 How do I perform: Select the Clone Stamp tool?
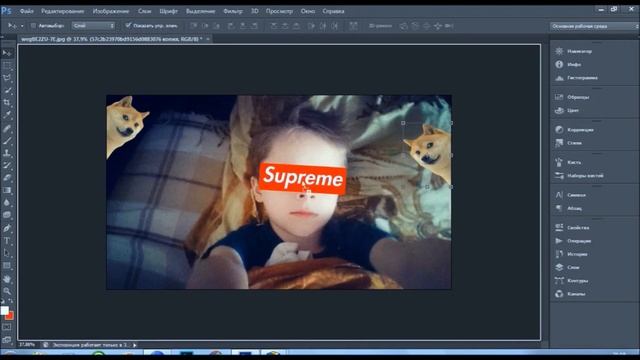coord(7,153)
